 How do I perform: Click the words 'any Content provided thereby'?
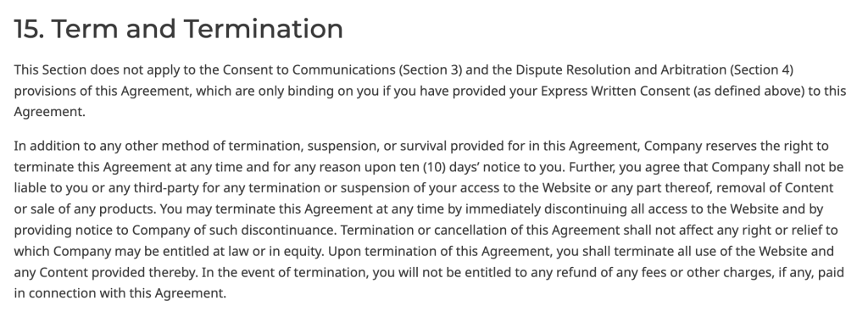tap(105, 273)
